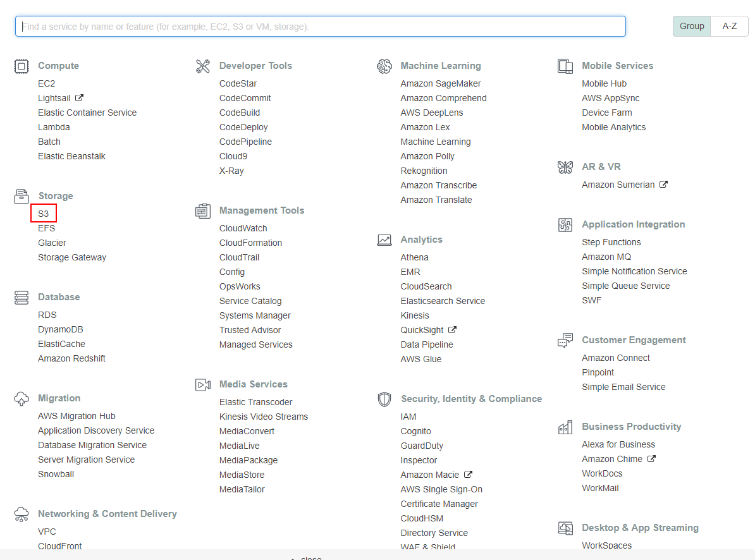Focus the find a service search box

coord(320,26)
